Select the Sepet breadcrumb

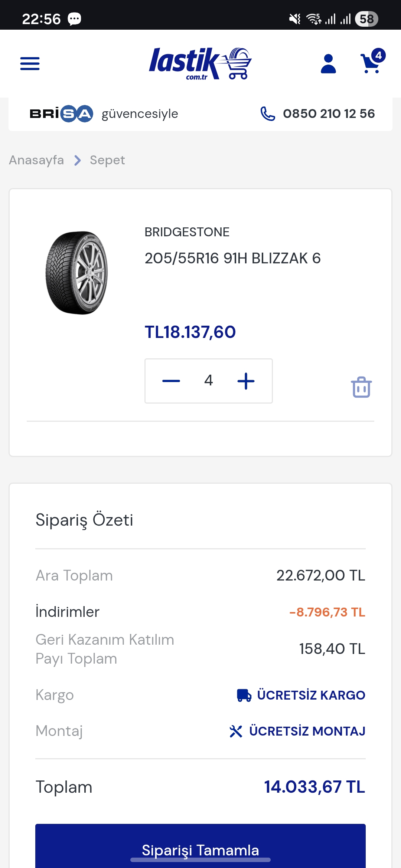107,160
